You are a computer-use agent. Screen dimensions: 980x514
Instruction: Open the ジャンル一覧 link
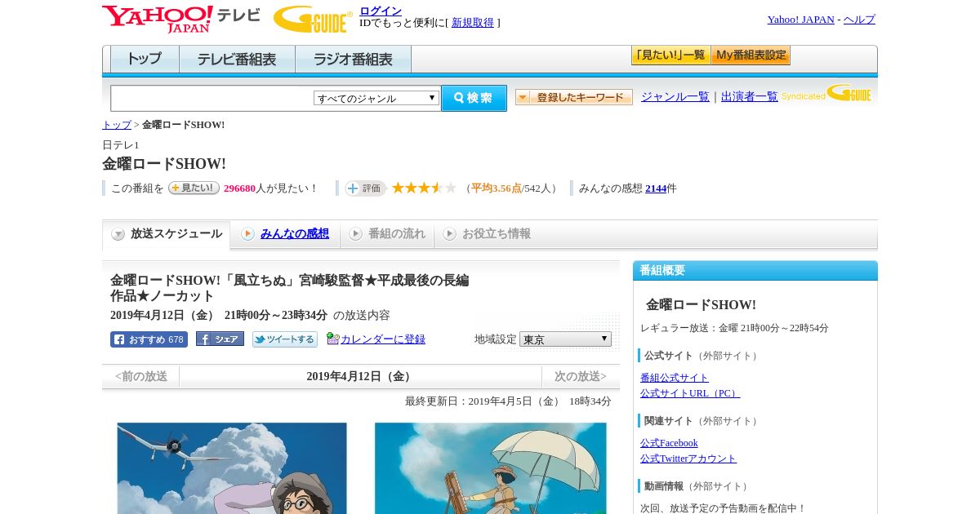pyautogui.click(x=675, y=96)
